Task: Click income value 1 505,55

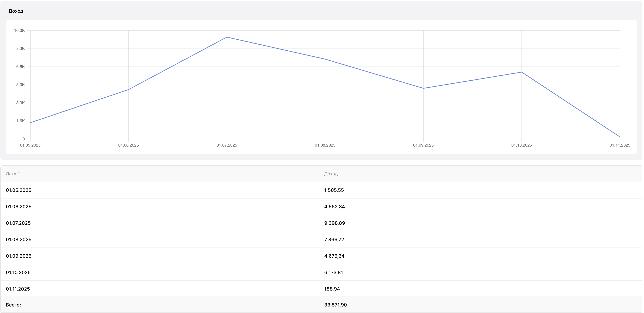Action: 334,190
